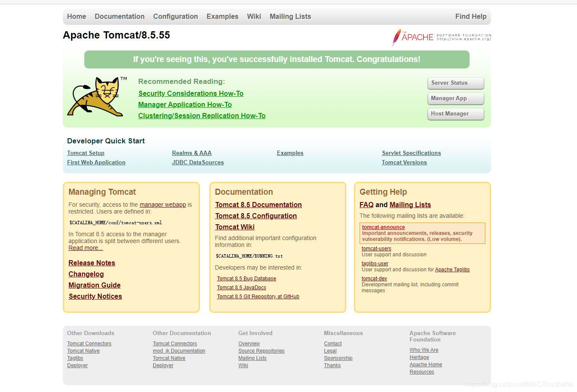The height and width of the screenshot is (392, 577).
Task: Click Mailing Lists link in Getting Help heading
Action: [x=410, y=205]
